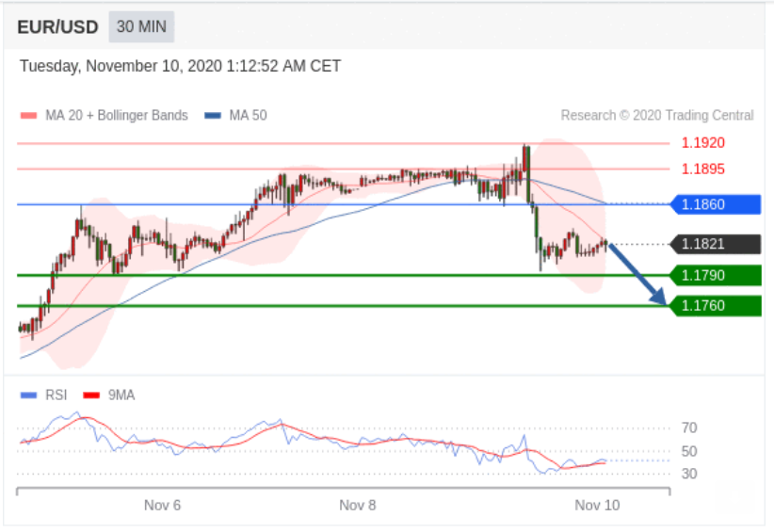Click the Research © 2020 Trading Central credit
The height and width of the screenshot is (532, 774).
coord(657,116)
